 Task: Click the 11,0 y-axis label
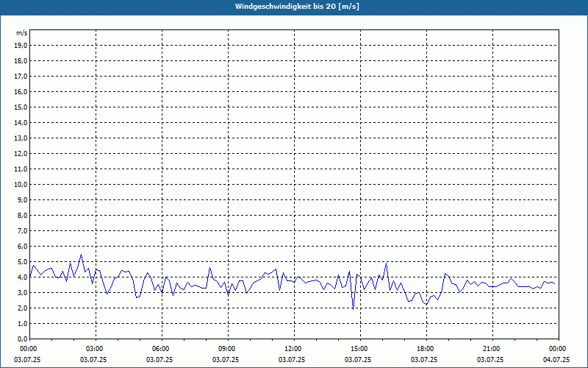(21, 169)
